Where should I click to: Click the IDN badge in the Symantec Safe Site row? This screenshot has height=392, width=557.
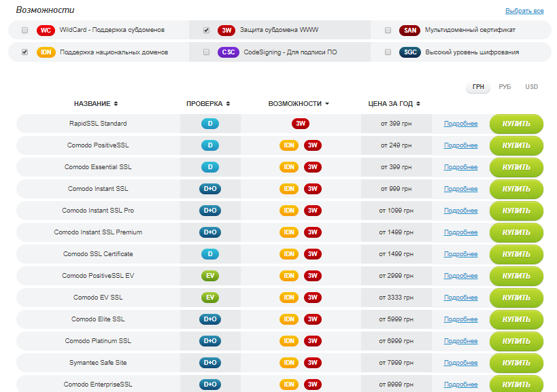pyautogui.click(x=289, y=363)
